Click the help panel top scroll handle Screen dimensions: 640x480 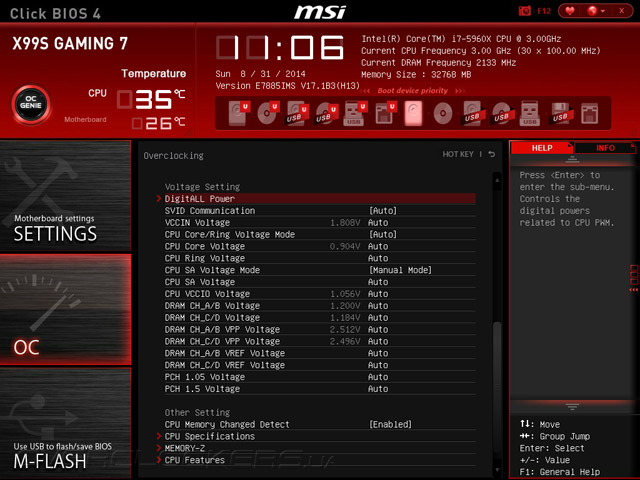pos(572,160)
